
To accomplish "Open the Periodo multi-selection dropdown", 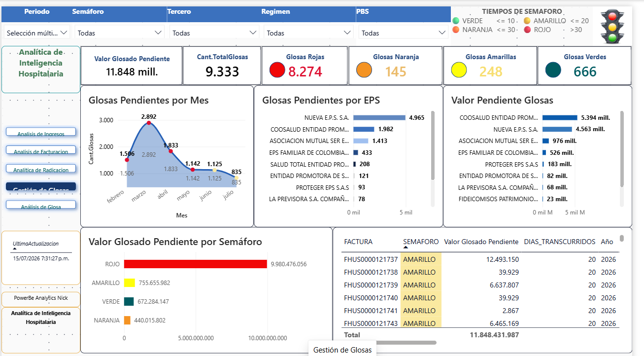I will pos(37,33).
